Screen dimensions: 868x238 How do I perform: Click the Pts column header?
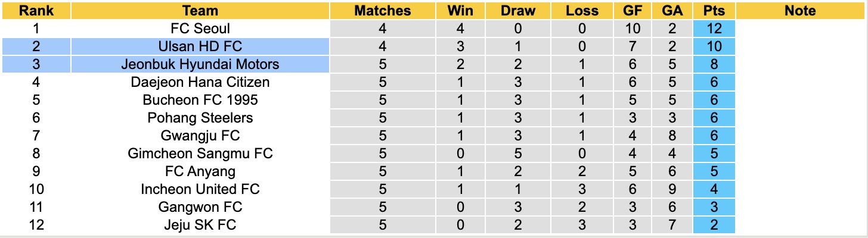click(x=714, y=11)
